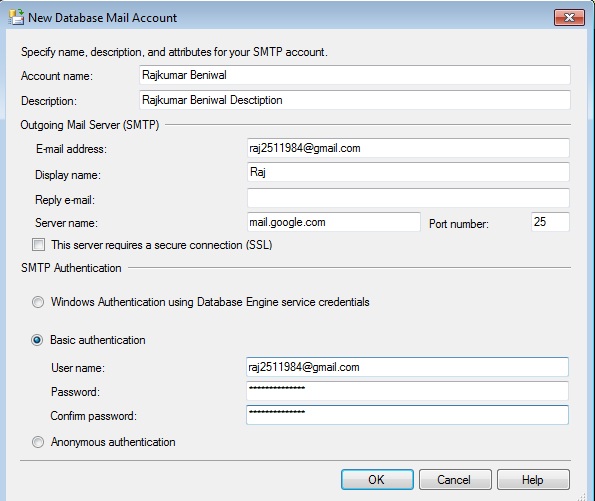Confirm settings with the OK button
595x501 pixels.
pos(377,479)
